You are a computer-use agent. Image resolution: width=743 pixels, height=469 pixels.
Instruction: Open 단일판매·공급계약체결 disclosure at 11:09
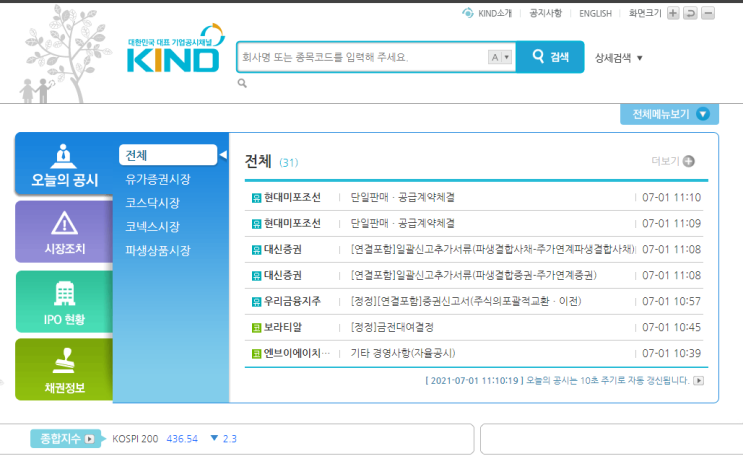(x=402, y=223)
